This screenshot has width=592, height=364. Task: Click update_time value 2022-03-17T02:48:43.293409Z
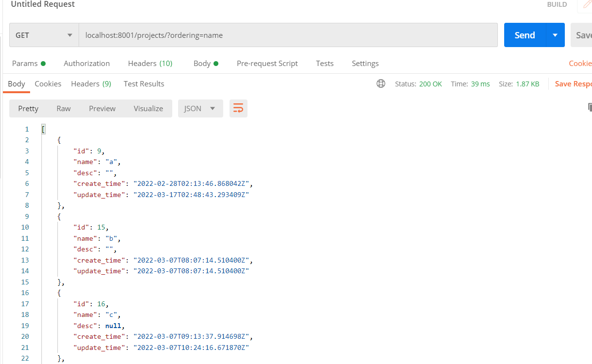[191, 195]
